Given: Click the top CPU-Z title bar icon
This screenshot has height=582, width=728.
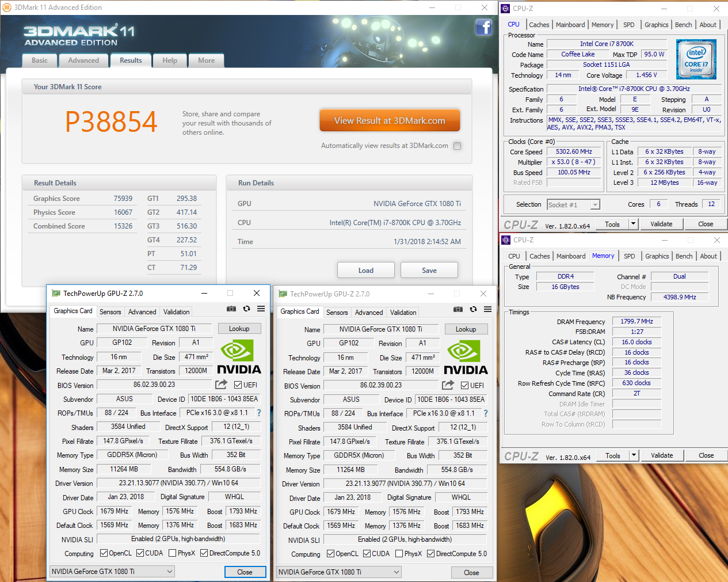Looking at the screenshot, I should click(x=505, y=9).
